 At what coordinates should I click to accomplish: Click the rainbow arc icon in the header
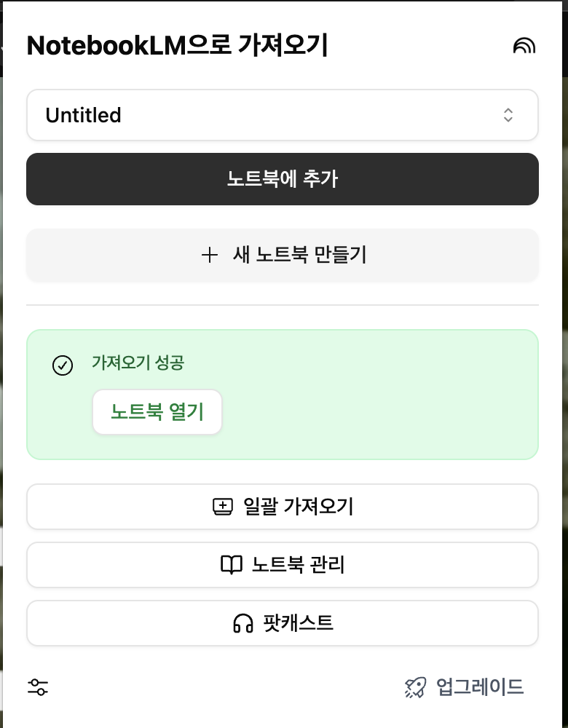pos(524,46)
